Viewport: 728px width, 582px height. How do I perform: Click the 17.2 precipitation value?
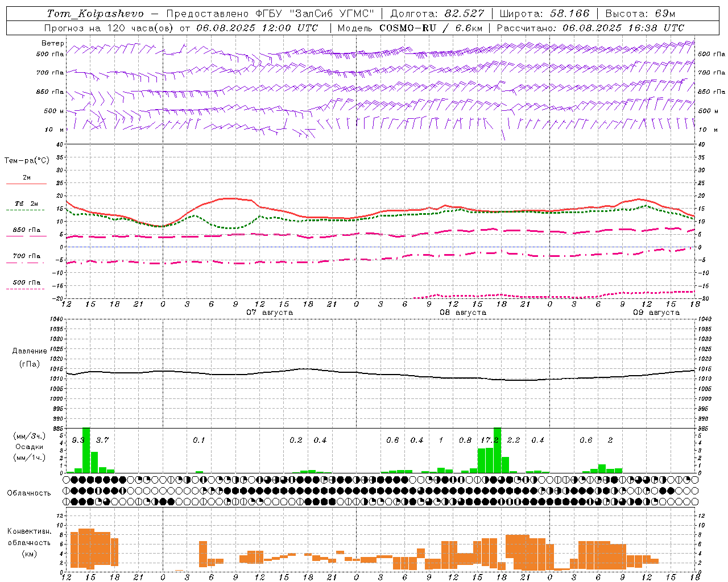pyautogui.click(x=489, y=440)
